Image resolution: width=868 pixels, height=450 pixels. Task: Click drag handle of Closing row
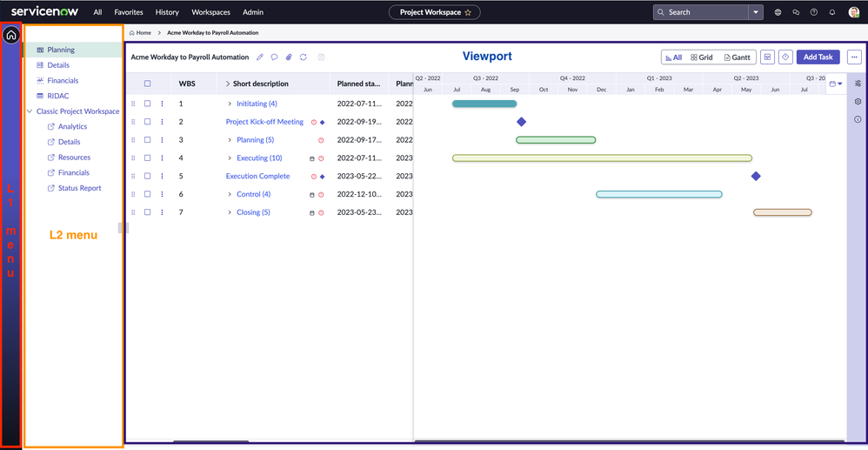[x=133, y=212]
